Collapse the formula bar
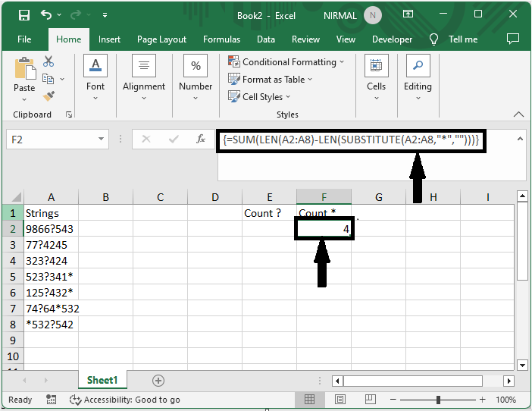Screen dimensions: 532x411 [520, 139]
